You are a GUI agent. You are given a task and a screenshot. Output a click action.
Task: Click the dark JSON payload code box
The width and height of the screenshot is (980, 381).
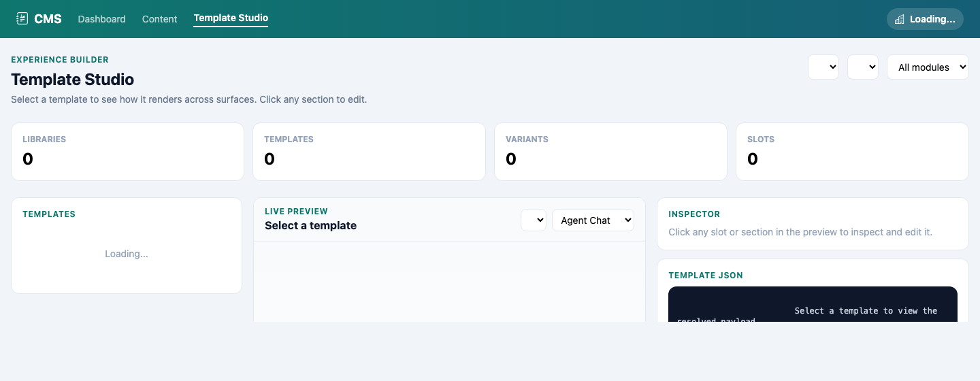point(813,304)
